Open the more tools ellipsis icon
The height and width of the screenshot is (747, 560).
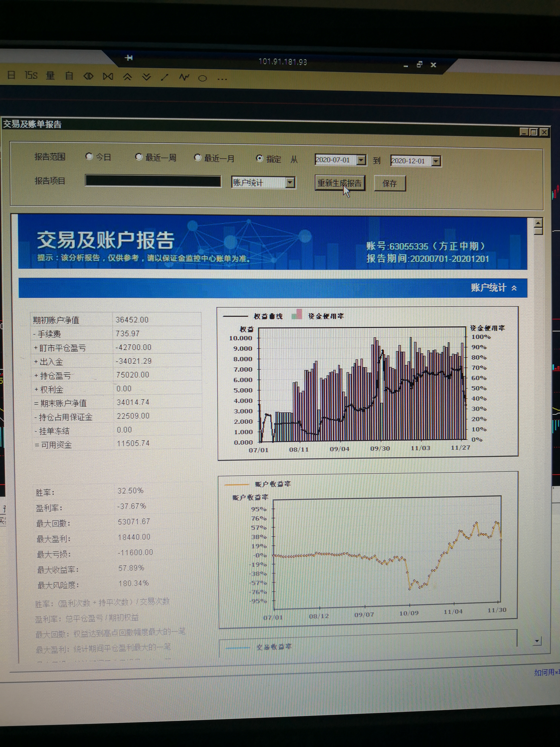222,79
